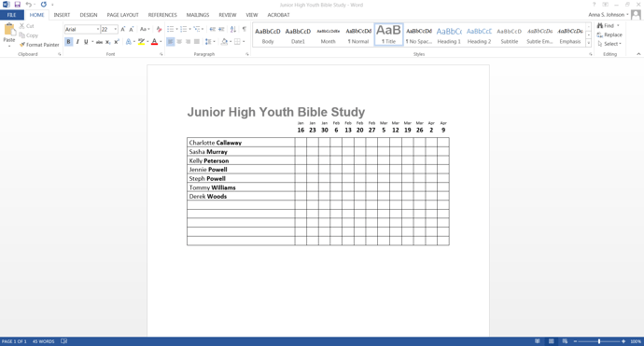Sort the selected text alphabetically
The width and height of the screenshot is (644, 346).
pos(233,29)
